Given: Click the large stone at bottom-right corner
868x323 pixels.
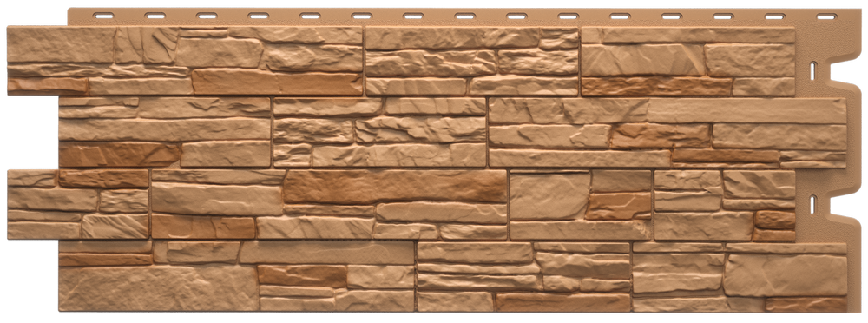Looking at the screenshot, I should [x=785, y=275].
